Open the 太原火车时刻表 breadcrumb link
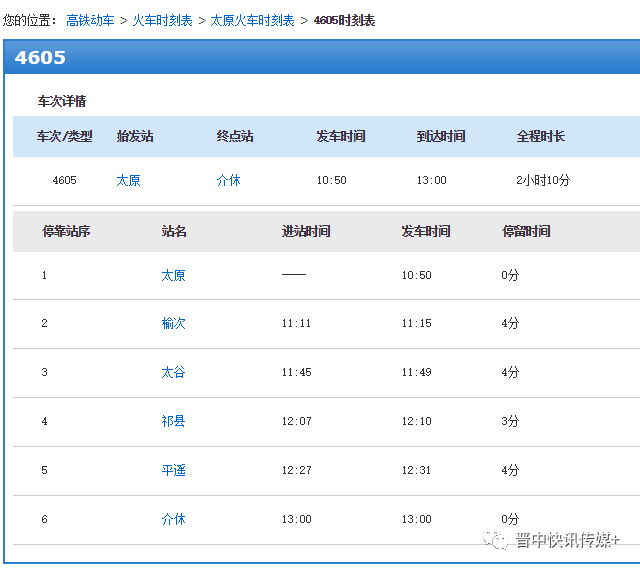This screenshot has height=568, width=640. coord(252,20)
